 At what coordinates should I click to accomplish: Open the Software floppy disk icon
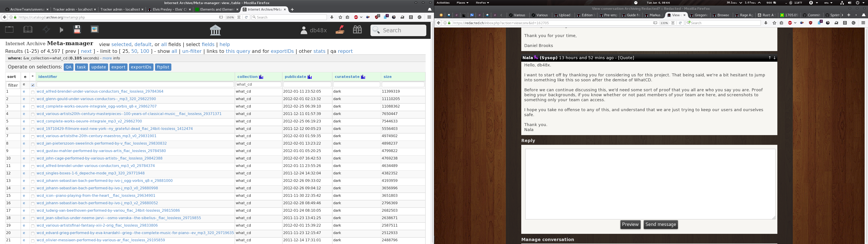click(x=78, y=30)
